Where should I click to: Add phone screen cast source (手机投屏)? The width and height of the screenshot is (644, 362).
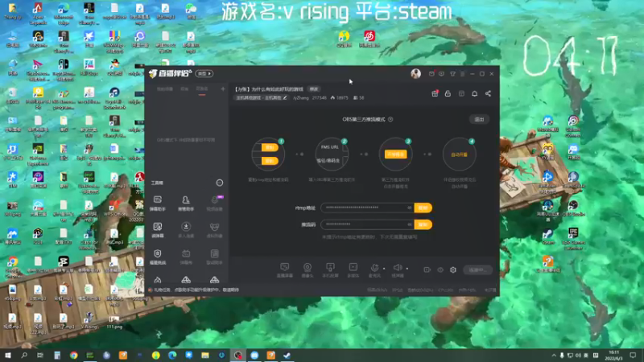pyautogui.click(x=330, y=270)
